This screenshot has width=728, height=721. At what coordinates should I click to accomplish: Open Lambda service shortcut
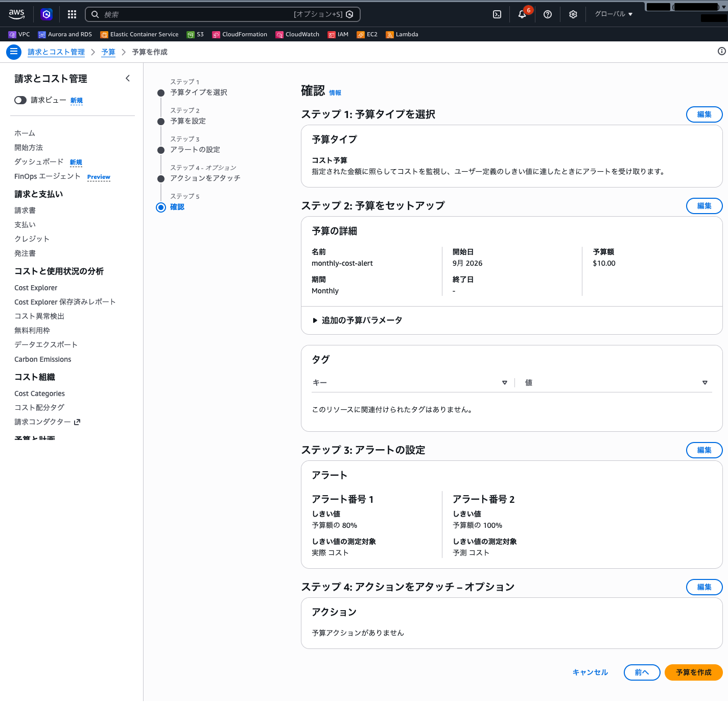402,35
